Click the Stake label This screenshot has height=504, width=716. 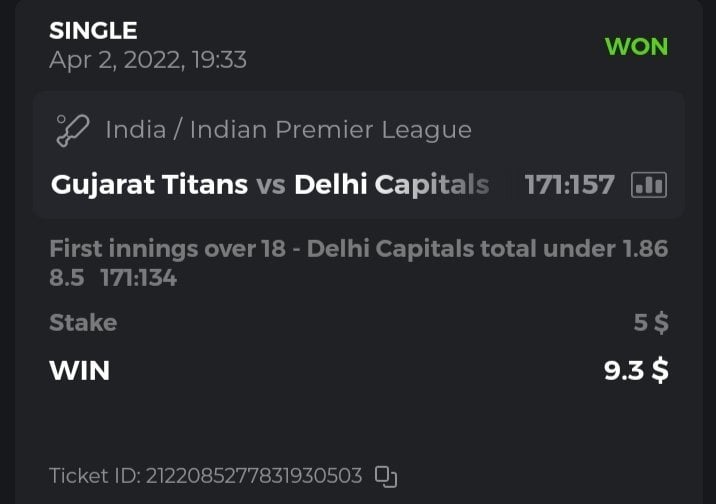tap(83, 322)
